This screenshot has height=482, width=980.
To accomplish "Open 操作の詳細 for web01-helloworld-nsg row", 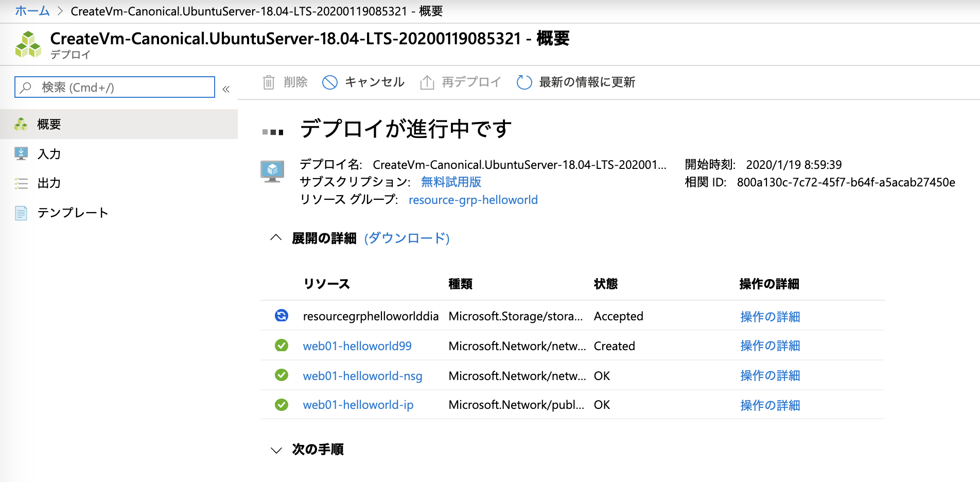I will tap(770, 375).
